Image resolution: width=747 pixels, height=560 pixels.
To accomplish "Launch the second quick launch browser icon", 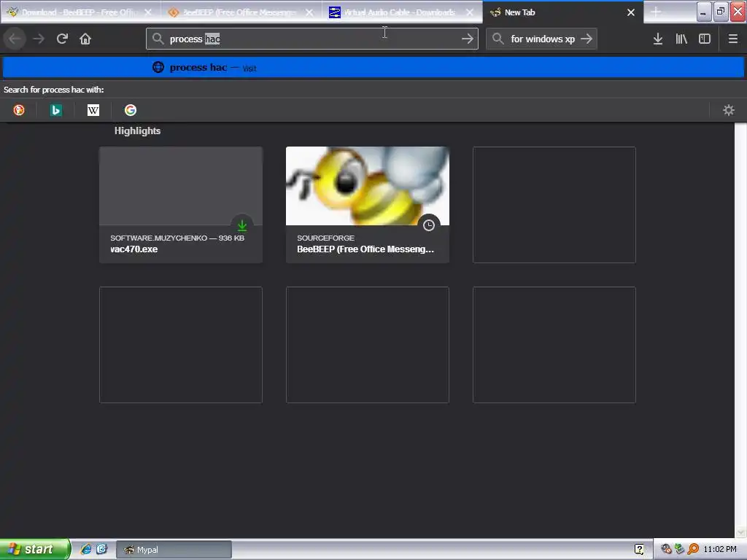I will point(102,549).
